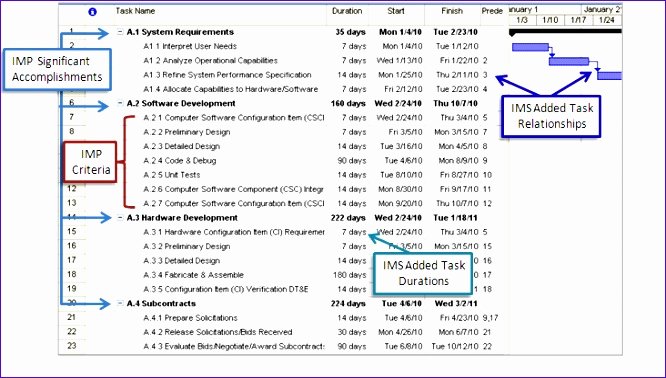Select task 'A.1.4 Allocate Capabilities to Hardware/Software'
The image size is (666, 378).
click(x=231, y=89)
